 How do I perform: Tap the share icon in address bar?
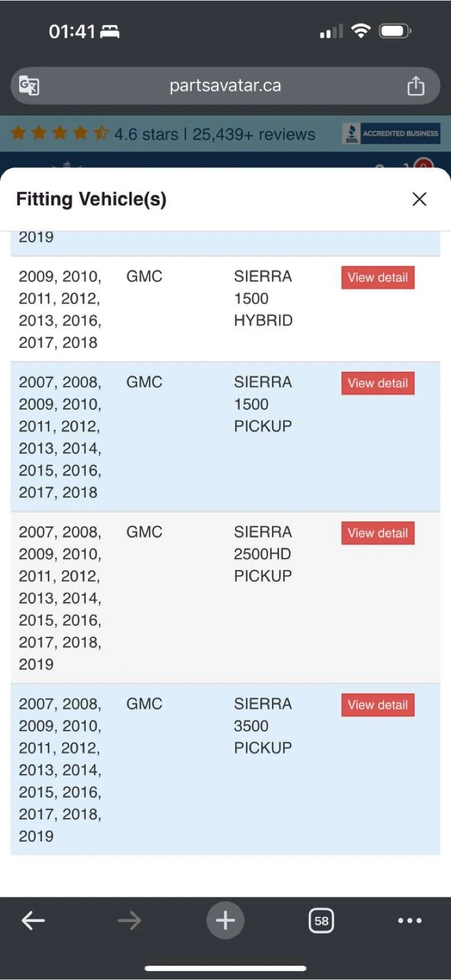[415, 86]
